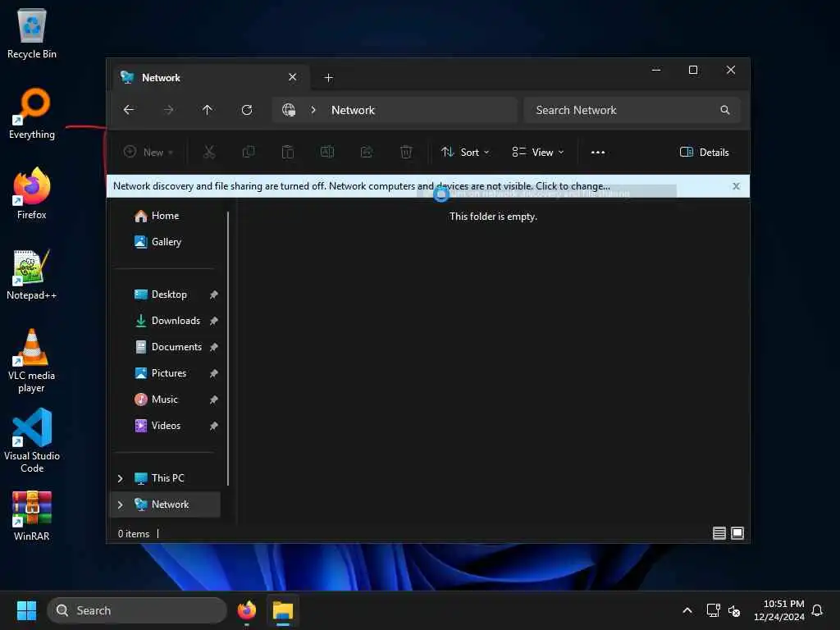Open the View dropdown
Viewport: 840px width, 630px height.
pos(537,152)
